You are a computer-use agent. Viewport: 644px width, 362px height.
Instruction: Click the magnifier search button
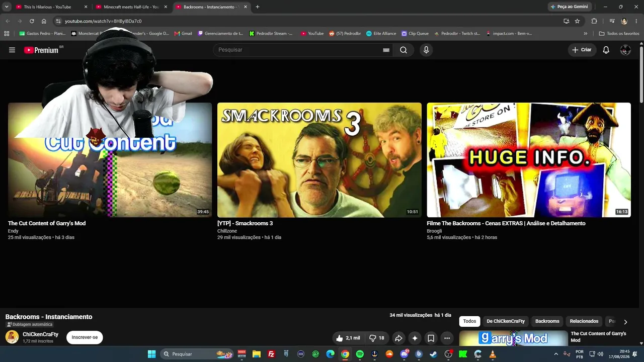pyautogui.click(x=404, y=50)
